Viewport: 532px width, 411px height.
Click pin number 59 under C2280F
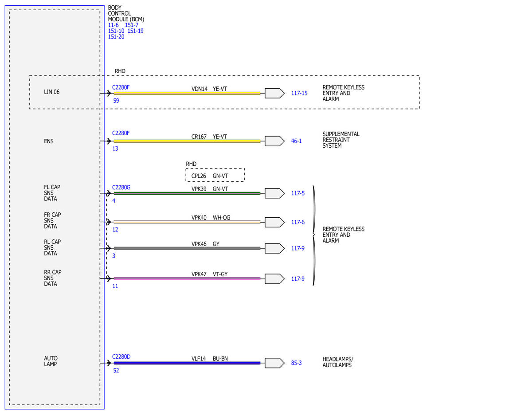pyautogui.click(x=116, y=101)
